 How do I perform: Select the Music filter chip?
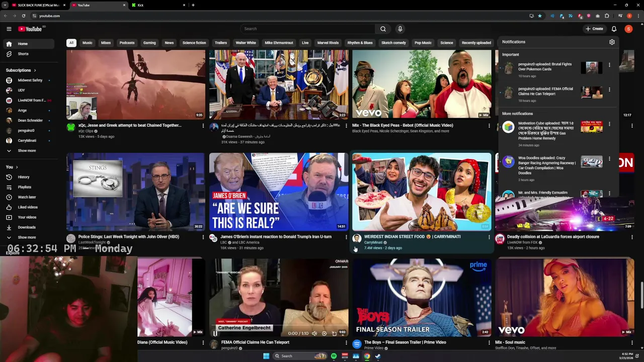pos(88,43)
